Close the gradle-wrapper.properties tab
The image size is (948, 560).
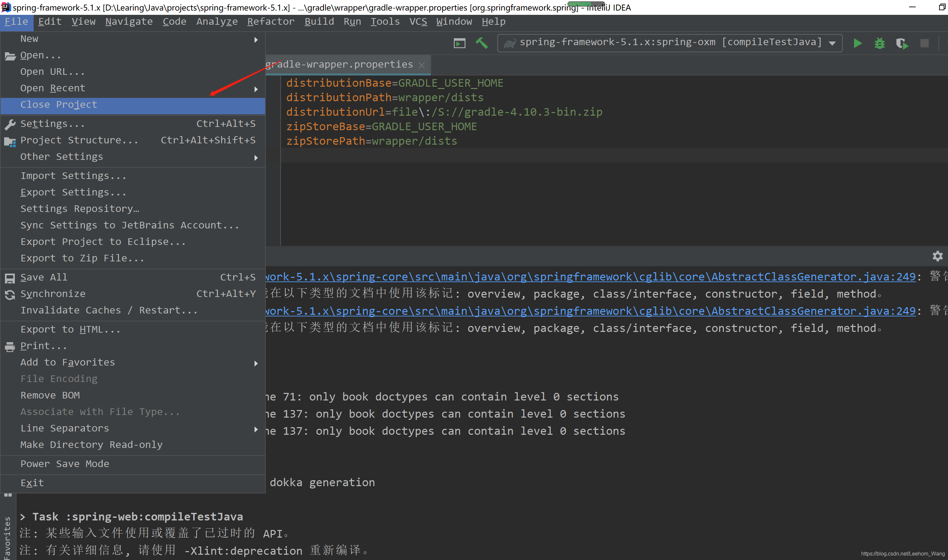point(422,65)
